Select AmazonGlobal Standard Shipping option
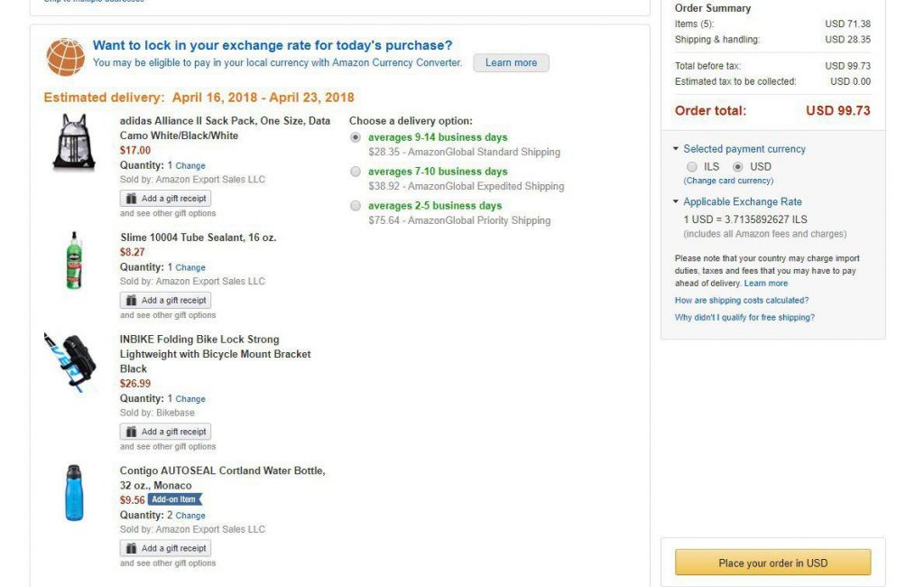The width and height of the screenshot is (924, 587). [x=356, y=138]
